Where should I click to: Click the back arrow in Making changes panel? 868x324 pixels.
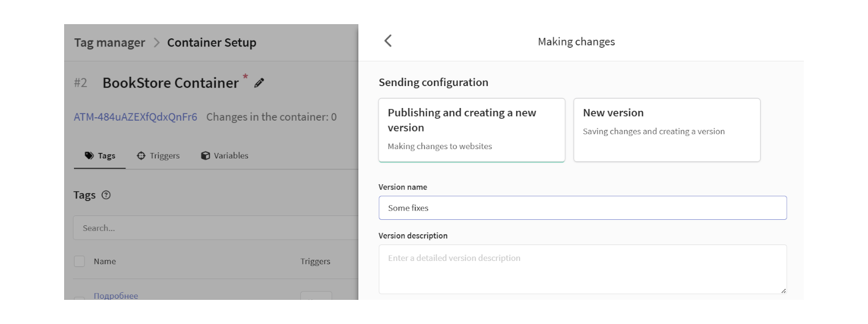pos(388,41)
